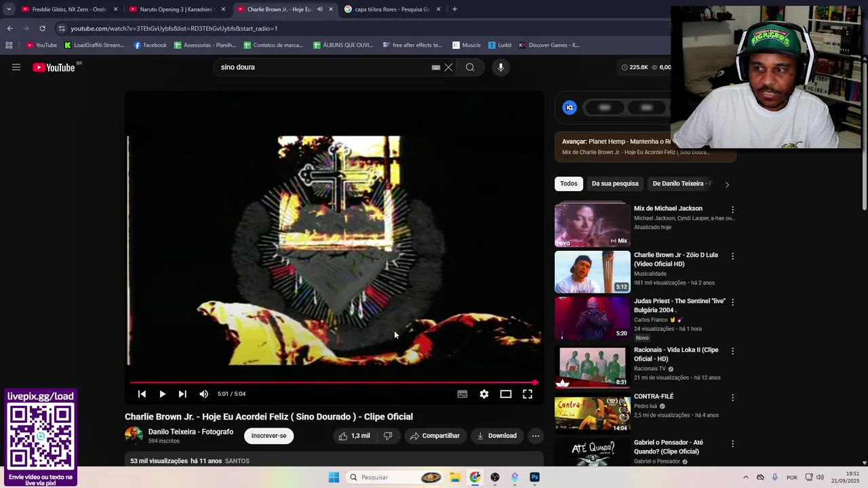Open a new browser tab with plus

pyautogui.click(x=454, y=9)
